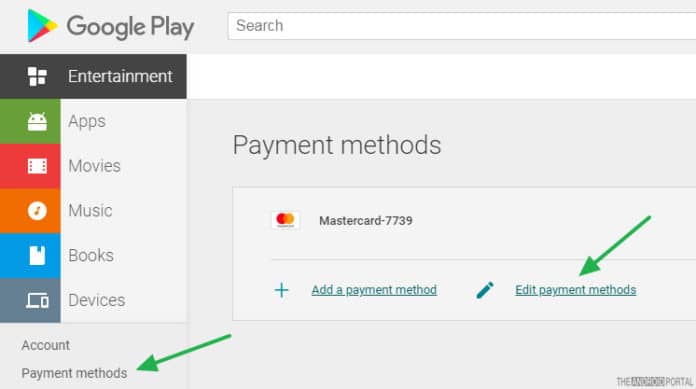
Task: Click the Payment methods page heading
Action: click(x=337, y=145)
